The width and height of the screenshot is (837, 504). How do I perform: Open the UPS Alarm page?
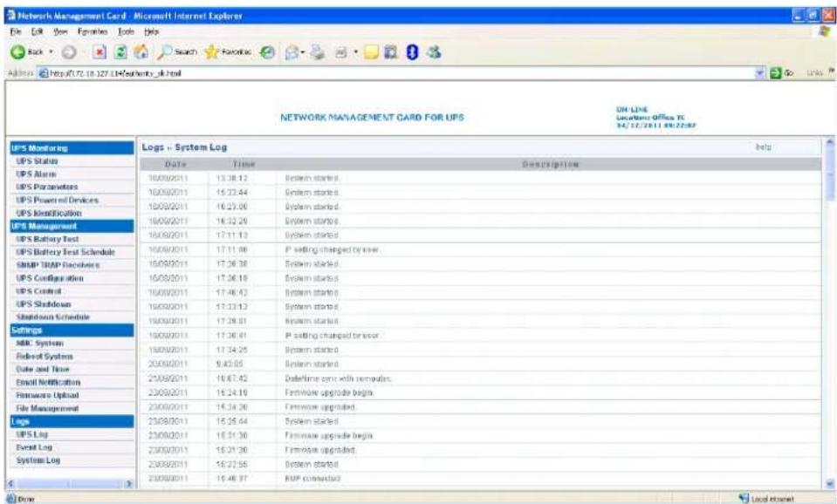(x=36, y=174)
